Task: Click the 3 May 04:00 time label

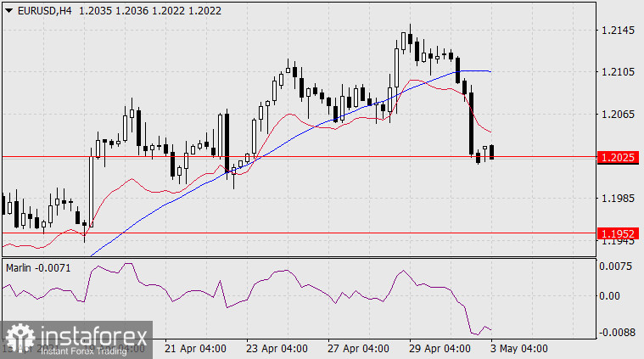Action: pos(519,349)
